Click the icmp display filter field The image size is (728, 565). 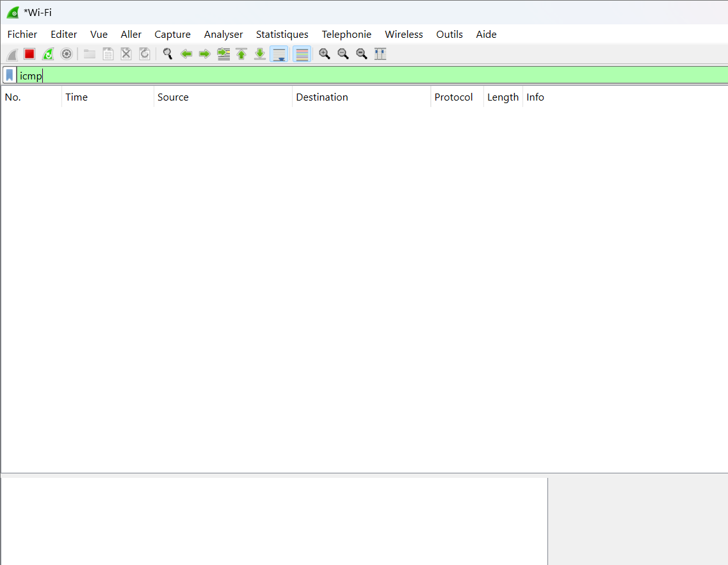[373, 76]
